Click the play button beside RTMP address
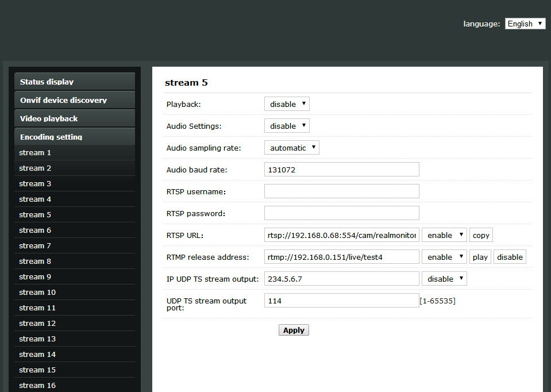 click(x=480, y=257)
